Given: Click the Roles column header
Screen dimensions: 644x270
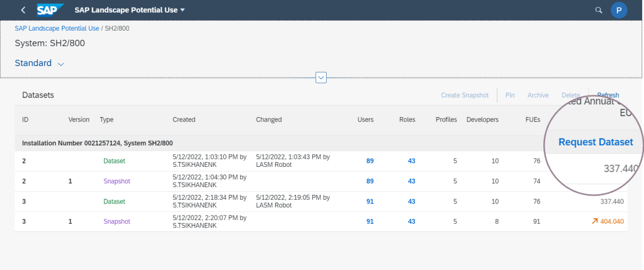Looking at the screenshot, I should click(x=407, y=119).
